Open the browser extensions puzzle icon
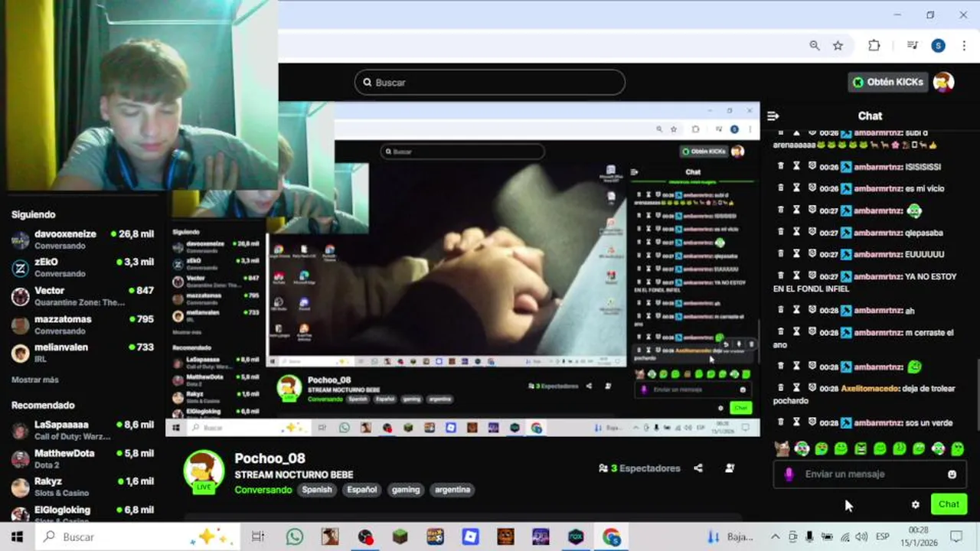 [x=874, y=45]
